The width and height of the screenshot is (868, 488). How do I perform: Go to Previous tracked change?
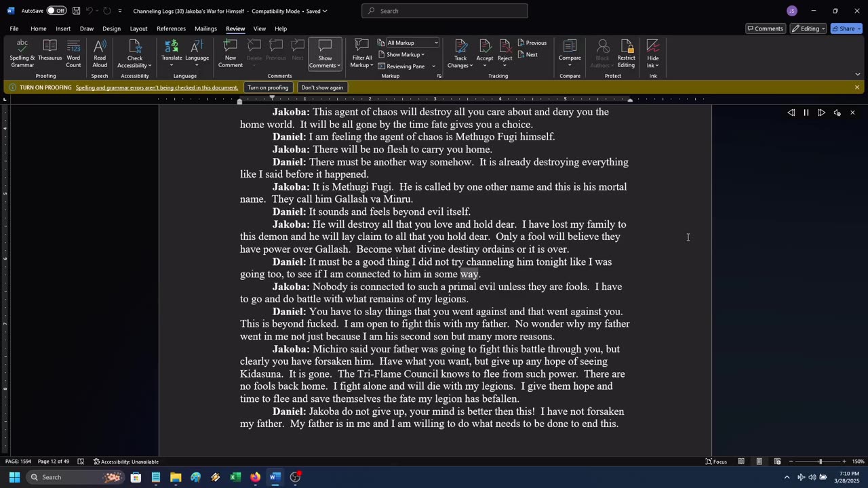[x=532, y=43]
